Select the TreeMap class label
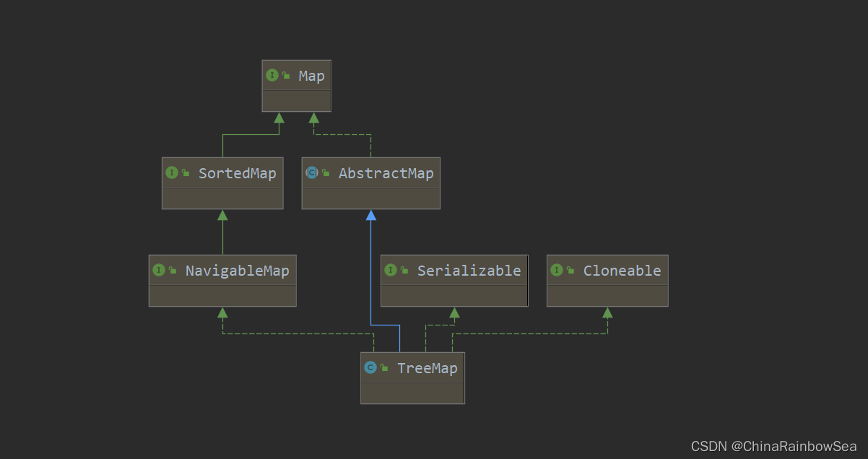Viewport: 868px width, 459px height. coord(427,368)
